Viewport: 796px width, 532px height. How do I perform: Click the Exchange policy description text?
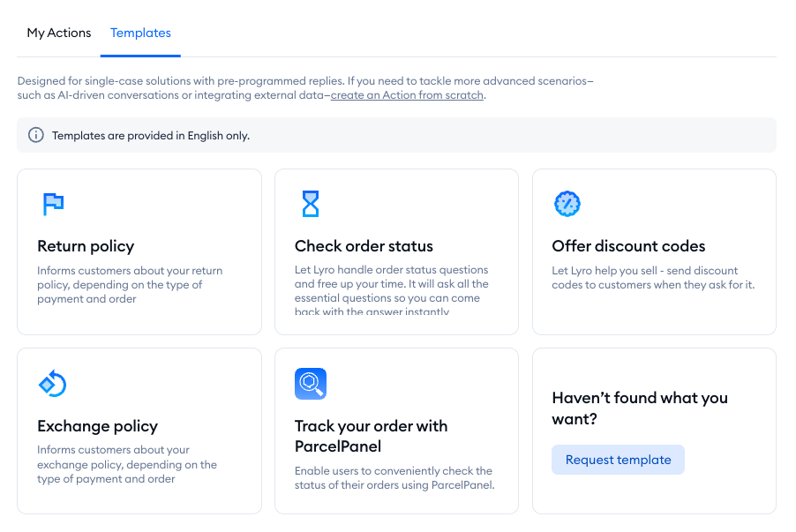click(127, 464)
